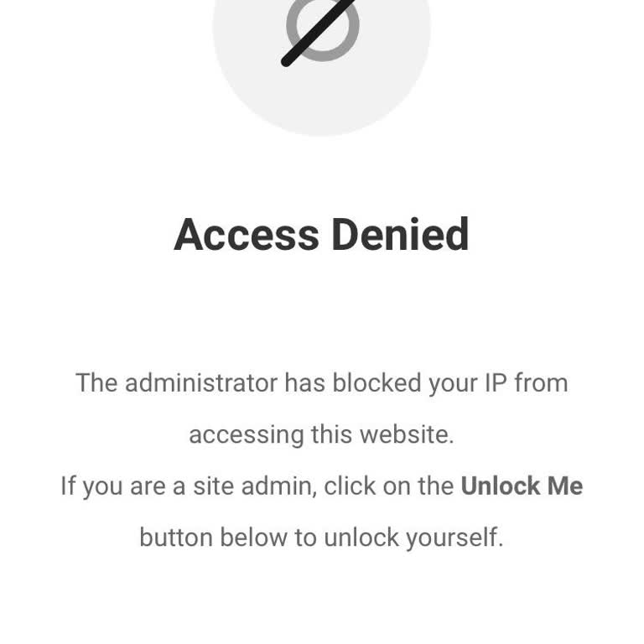Click the words "click on the"
The width and height of the screenshot is (644, 644).
tap(389, 486)
